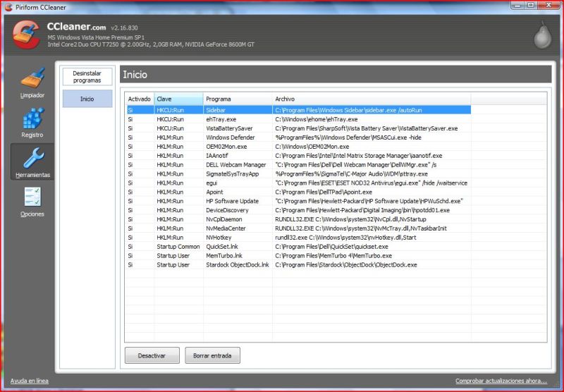Select the IAAnotif entry
Viewport: 564px width, 392px height.
(x=298, y=156)
